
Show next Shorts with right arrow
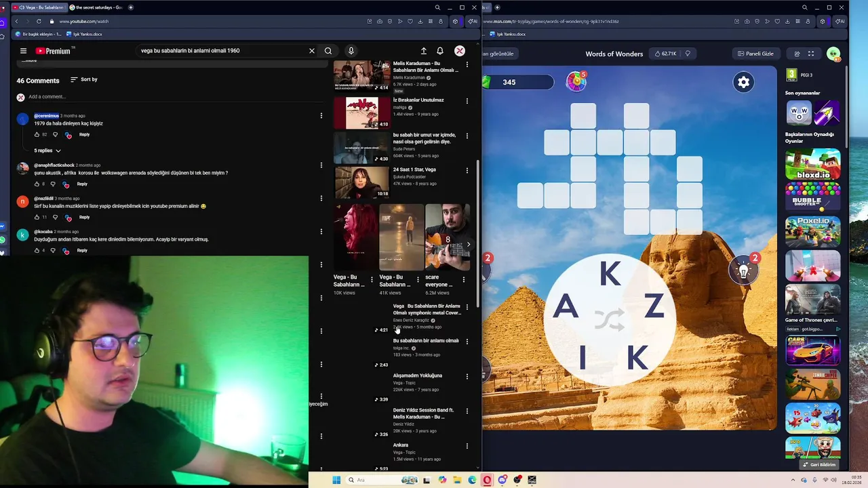(468, 244)
